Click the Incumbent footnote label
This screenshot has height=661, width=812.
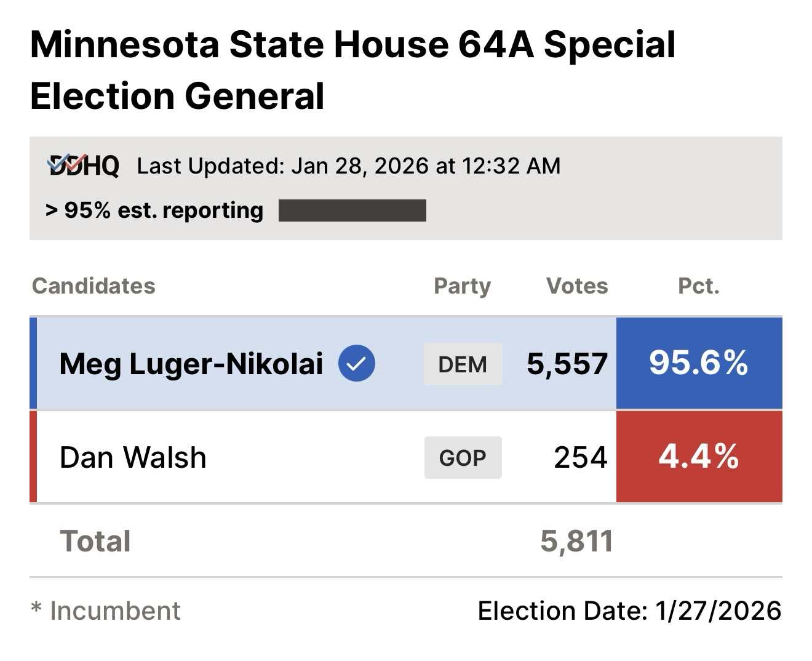tap(106, 611)
